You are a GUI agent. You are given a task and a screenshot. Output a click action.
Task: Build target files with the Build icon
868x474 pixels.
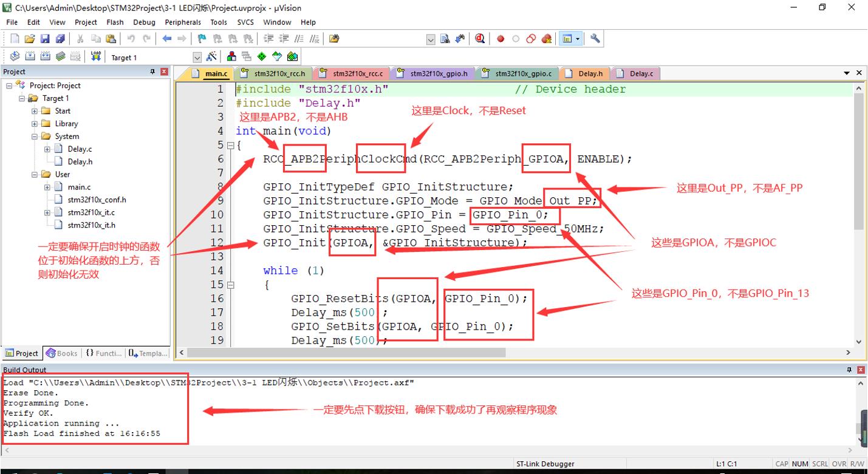(30, 56)
